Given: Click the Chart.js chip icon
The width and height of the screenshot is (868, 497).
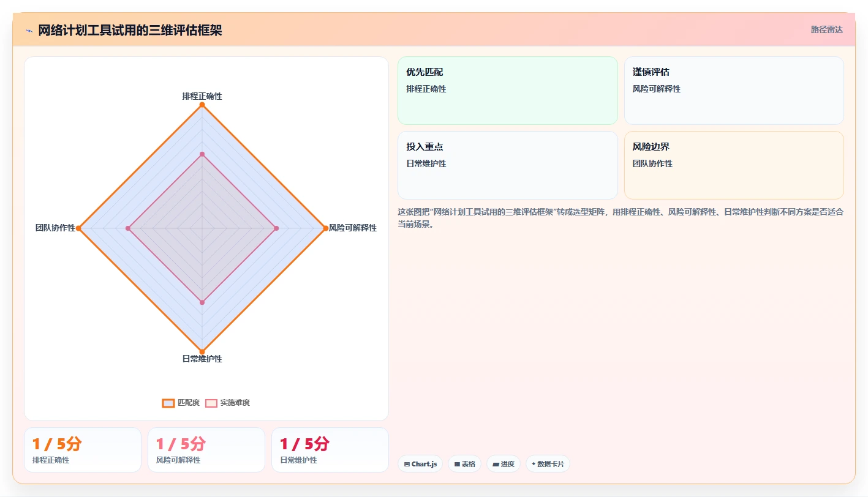Looking at the screenshot, I should pyautogui.click(x=407, y=465).
